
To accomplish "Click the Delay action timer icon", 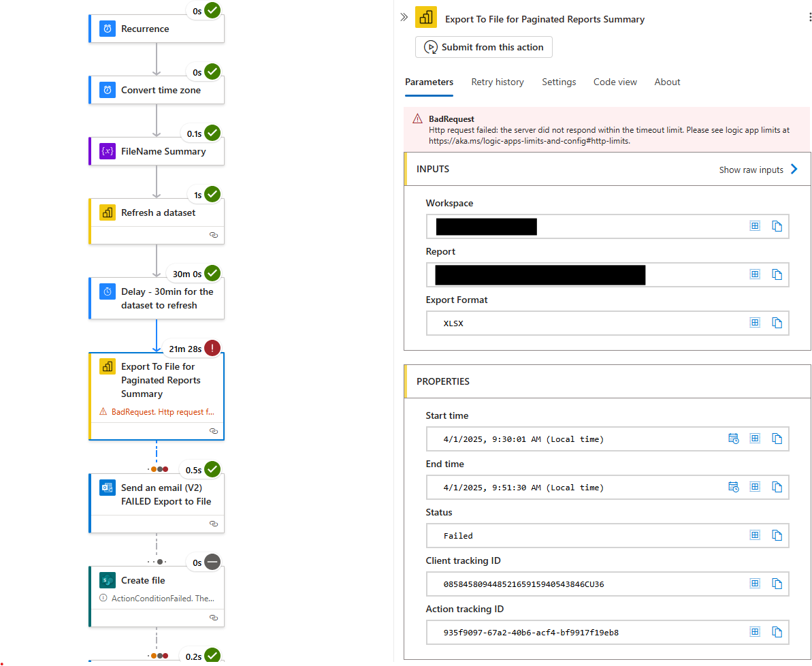I will click(x=107, y=291).
